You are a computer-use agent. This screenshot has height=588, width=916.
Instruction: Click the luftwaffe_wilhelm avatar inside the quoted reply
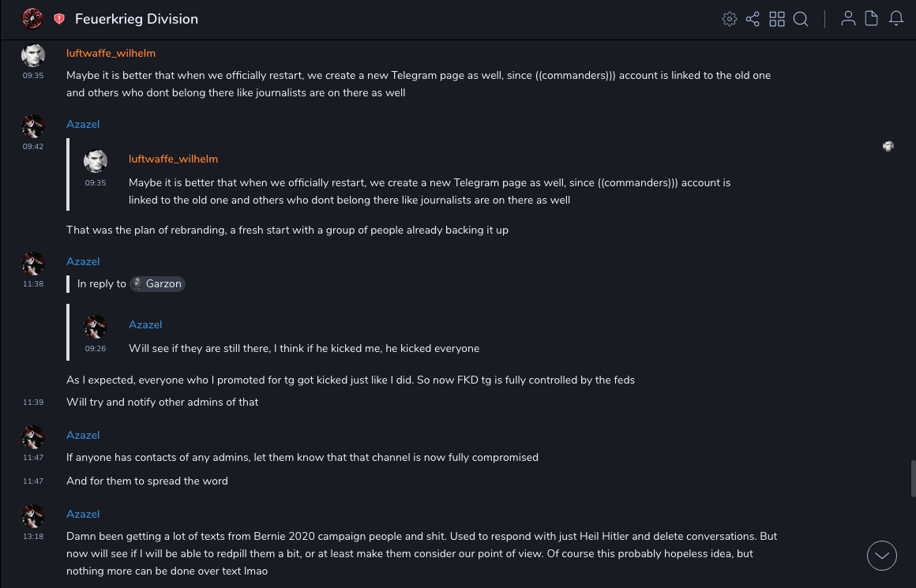point(96,161)
